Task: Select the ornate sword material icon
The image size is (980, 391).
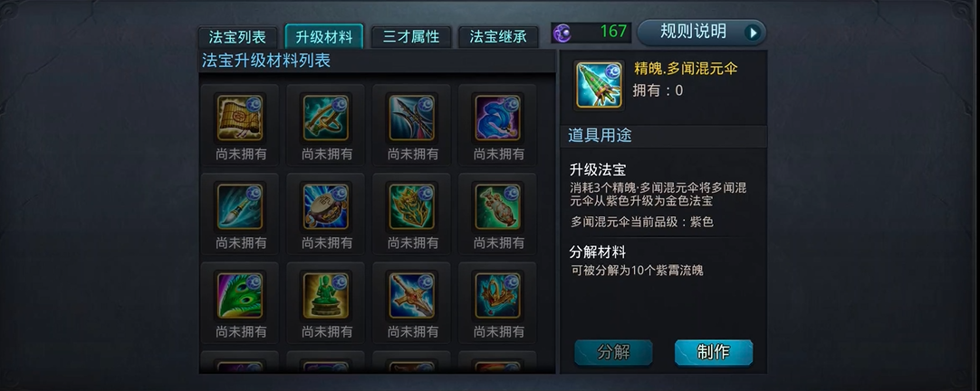Action: [x=412, y=295]
